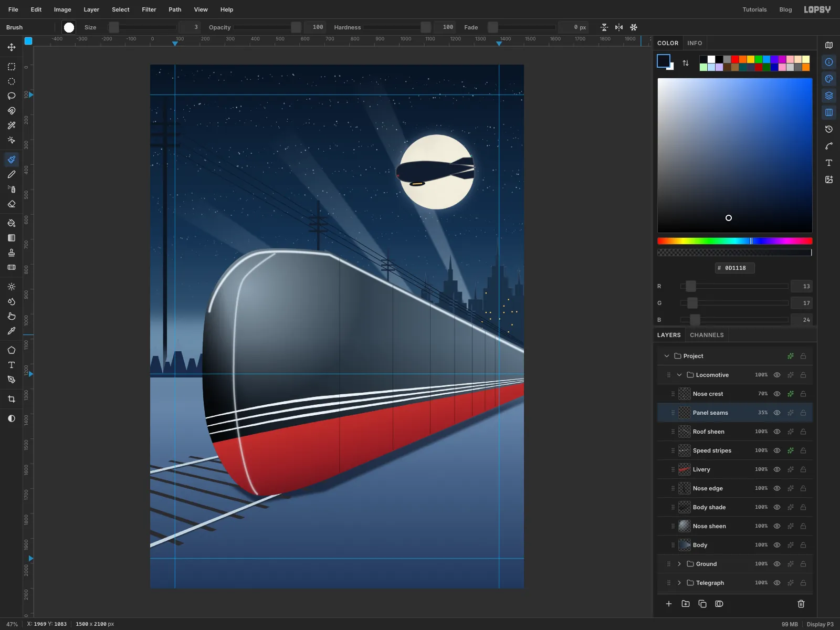
Task: Collapse the Locomotive group
Action: point(679,375)
